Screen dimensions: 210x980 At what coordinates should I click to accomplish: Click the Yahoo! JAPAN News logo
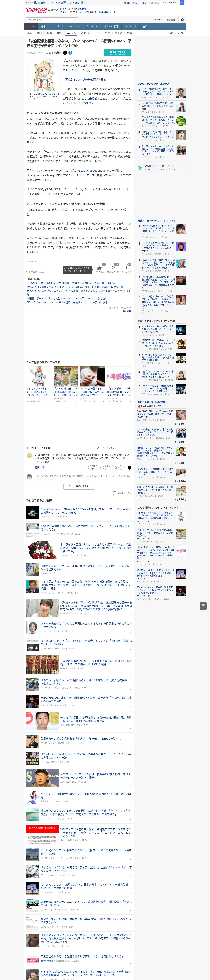tap(42, 10)
